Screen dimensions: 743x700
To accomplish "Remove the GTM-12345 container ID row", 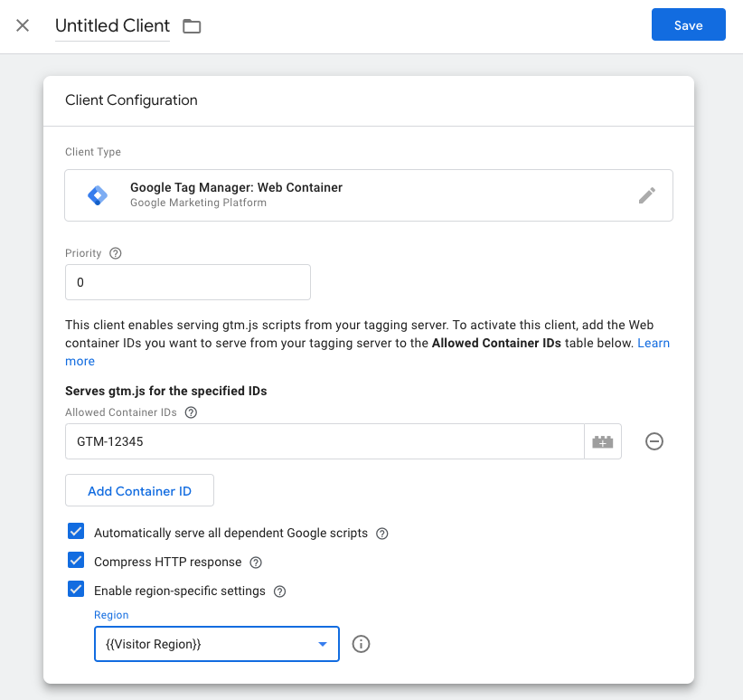I will pos(653,441).
